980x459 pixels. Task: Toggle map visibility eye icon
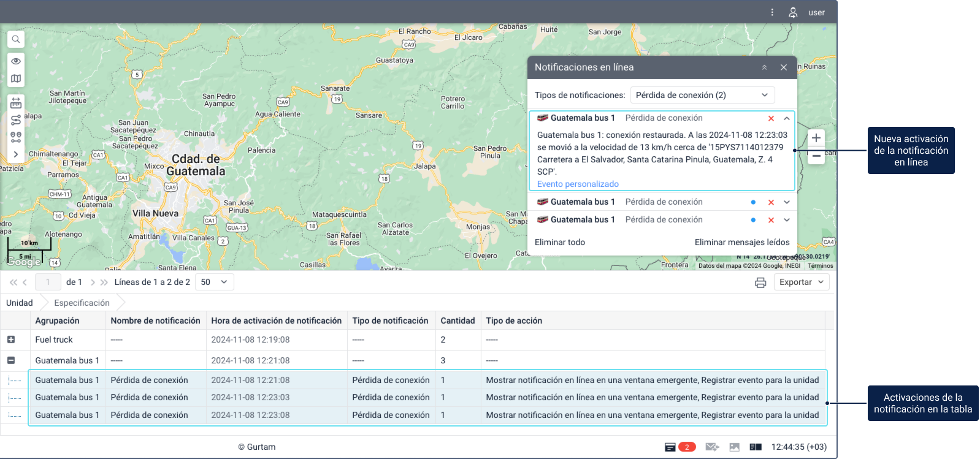click(16, 61)
